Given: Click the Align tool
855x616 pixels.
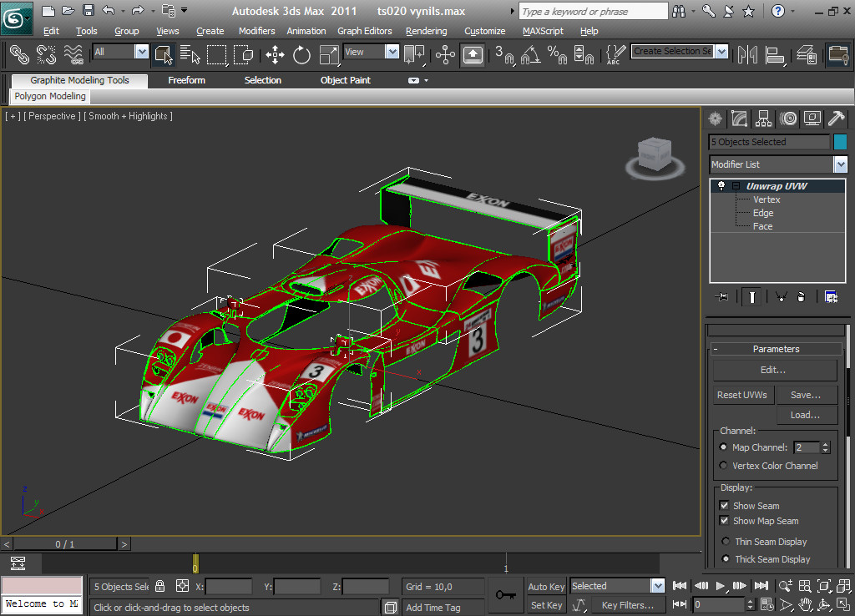Looking at the screenshot, I should tap(774, 54).
